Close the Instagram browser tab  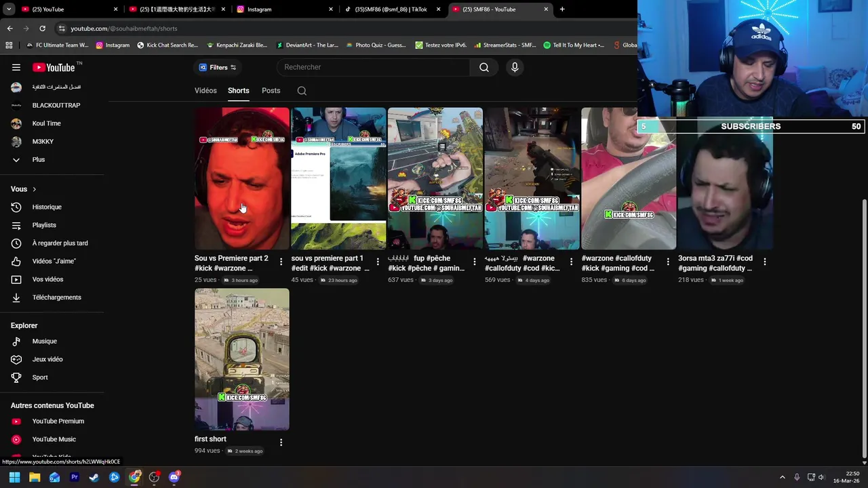(331, 9)
